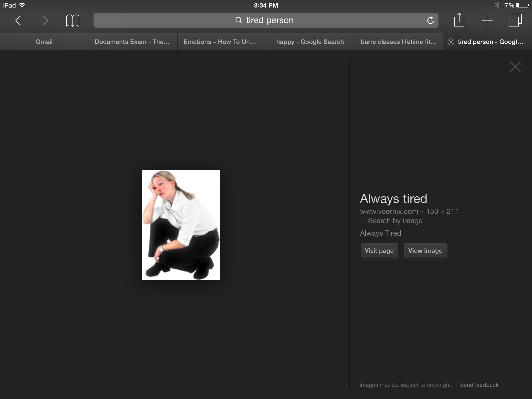Switch to Documents Exam tab
This screenshot has width=532, height=399.
coord(132,42)
